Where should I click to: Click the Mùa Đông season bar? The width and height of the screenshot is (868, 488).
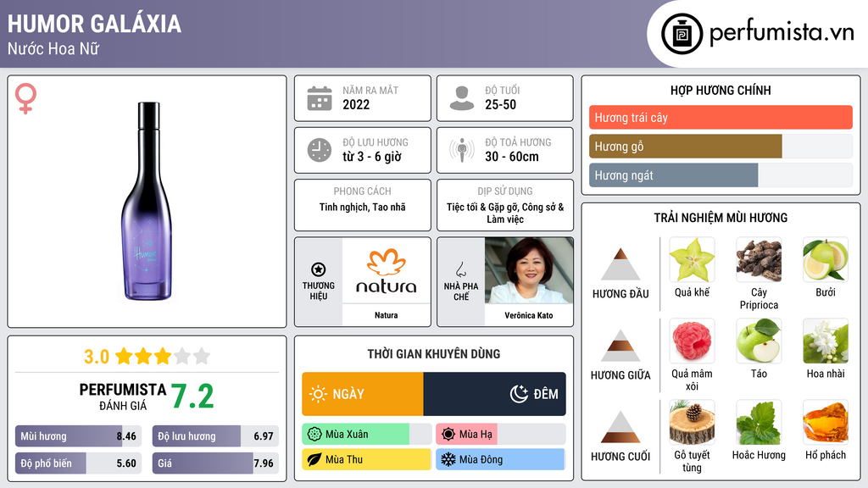point(500,459)
